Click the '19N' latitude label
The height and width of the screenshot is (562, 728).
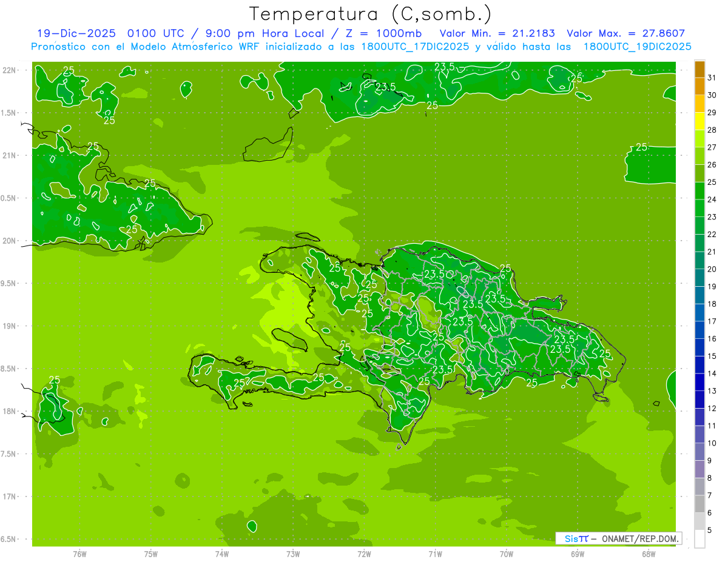point(10,326)
